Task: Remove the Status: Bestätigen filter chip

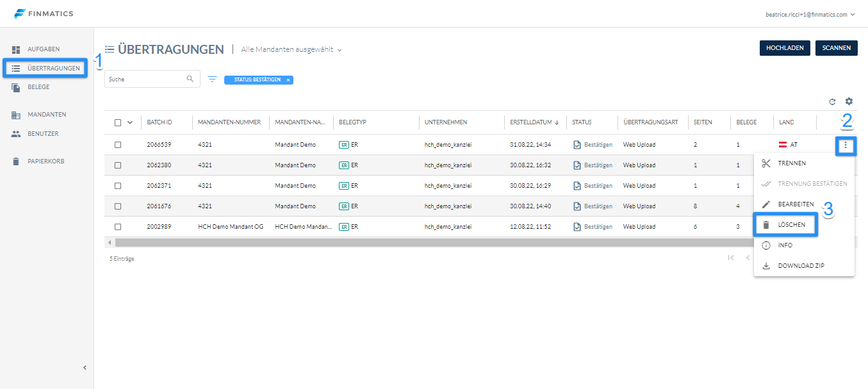Action: coord(288,80)
